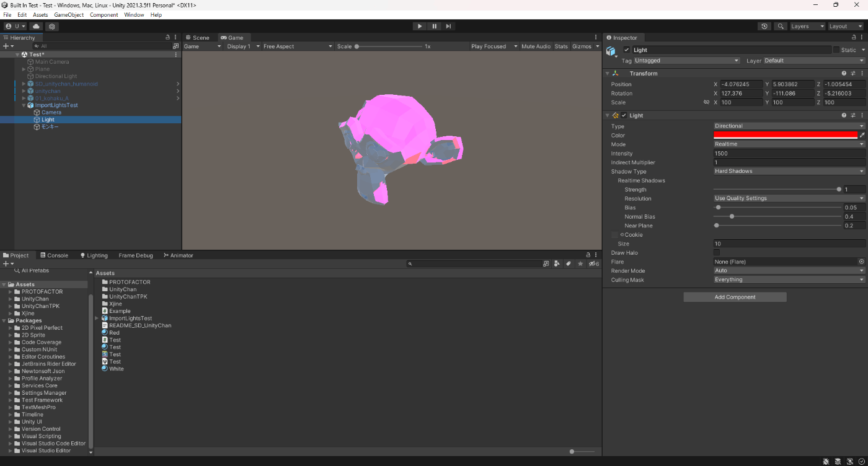The image size is (868, 466).
Task: Expand the Plane hierarchy item
Action: point(24,69)
